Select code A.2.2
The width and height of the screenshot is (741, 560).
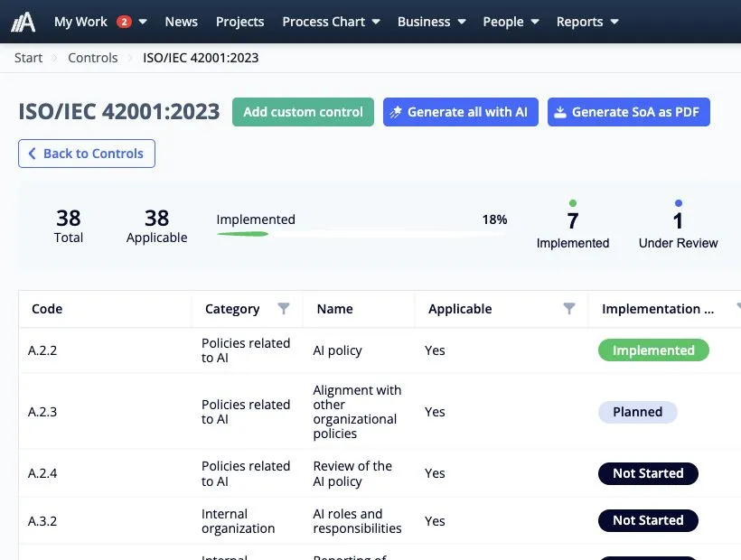42,350
